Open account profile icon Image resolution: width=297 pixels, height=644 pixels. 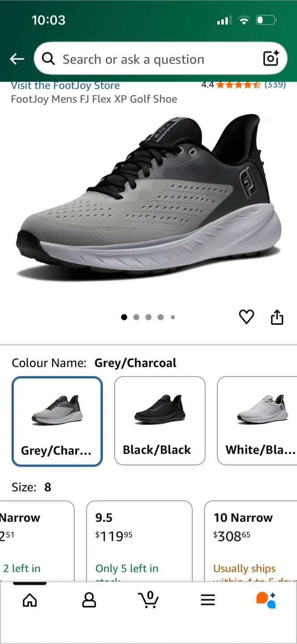click(x=89, y=600)
